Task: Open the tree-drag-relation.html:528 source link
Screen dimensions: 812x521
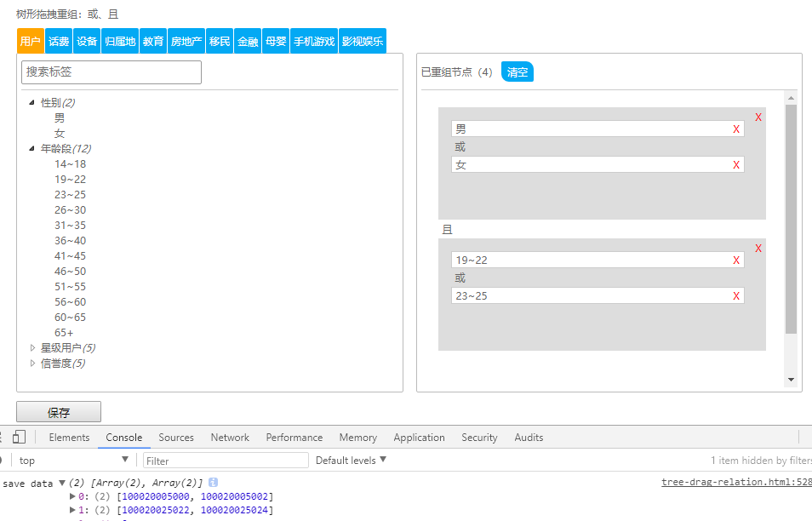Action: 736,482
